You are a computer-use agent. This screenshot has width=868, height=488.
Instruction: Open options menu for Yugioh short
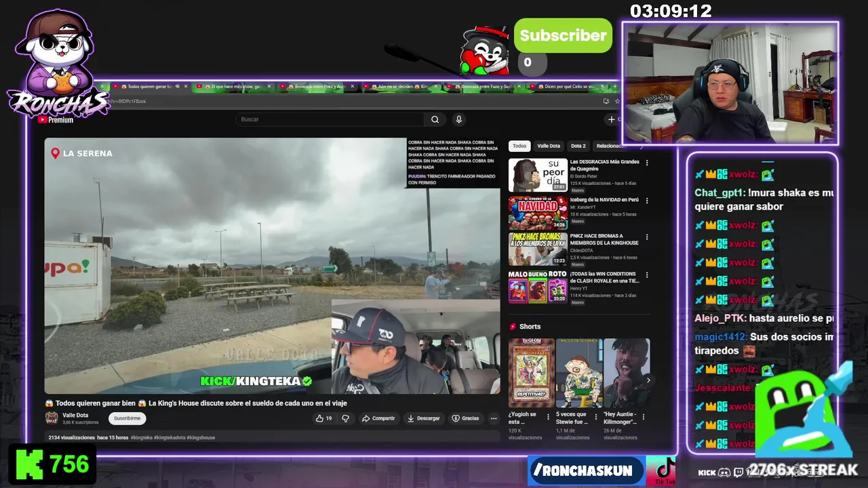[549, 417]
